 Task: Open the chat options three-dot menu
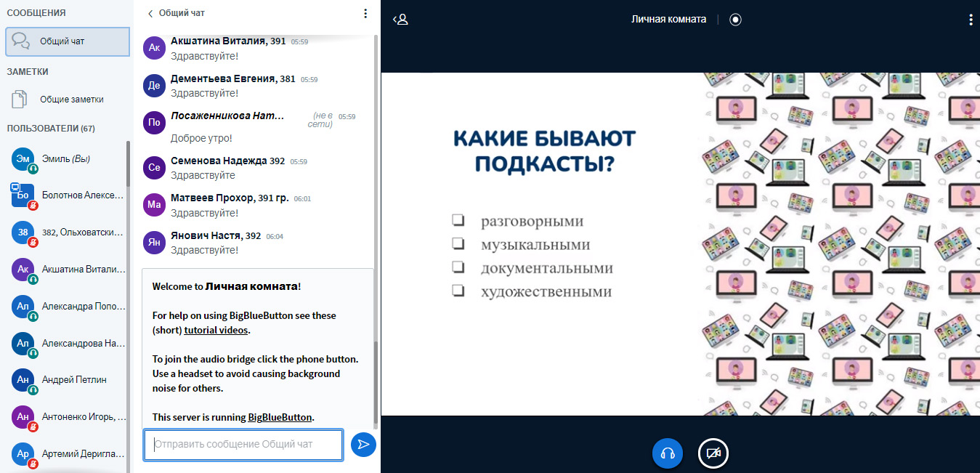(365, 13)
